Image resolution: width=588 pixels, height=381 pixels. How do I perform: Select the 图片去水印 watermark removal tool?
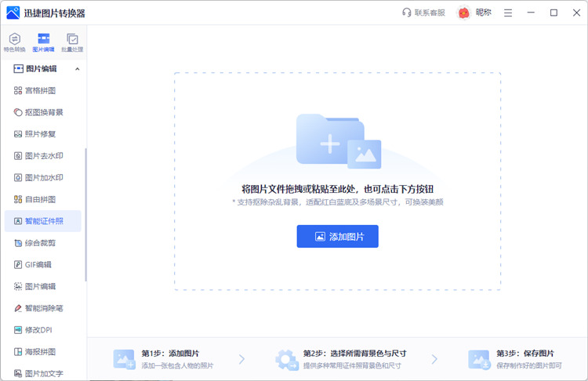43,156
